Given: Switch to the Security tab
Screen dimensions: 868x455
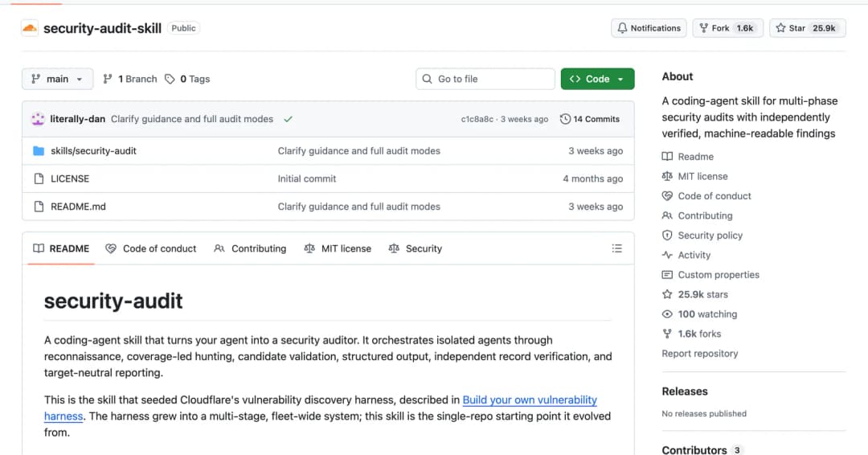Looking at the screenshot, I should [416, 248].
